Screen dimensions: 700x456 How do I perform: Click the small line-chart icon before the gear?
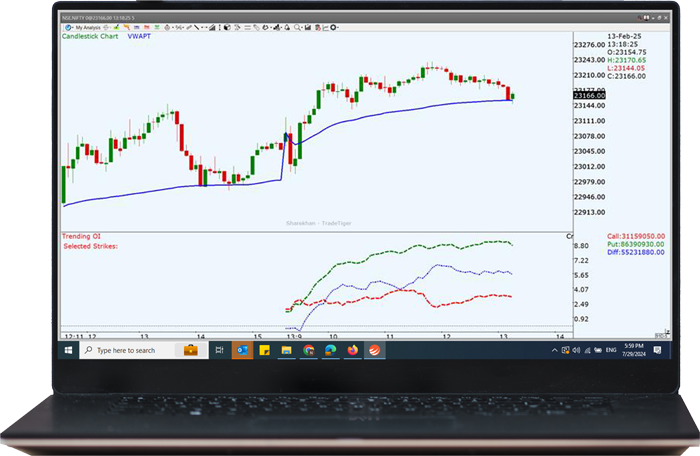pos(325,28)
